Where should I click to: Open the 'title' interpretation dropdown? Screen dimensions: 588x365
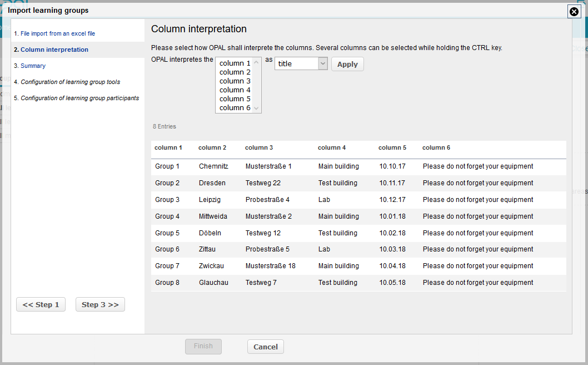click(301, 64)
